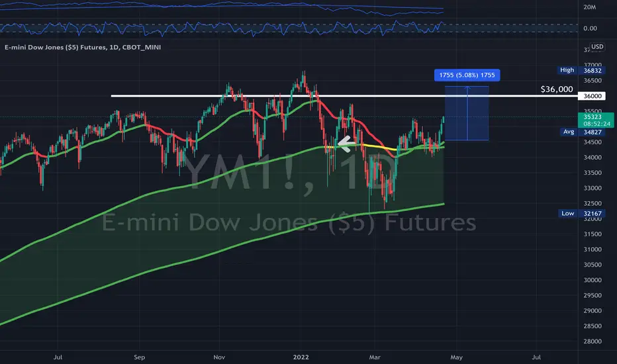
Task: Click the Avg 34827 price tag
Action: pyautogui.click(x=583, y=132)
